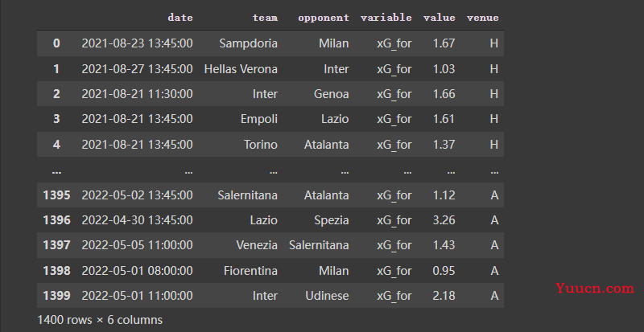Select row index 1399
Screen dimensions: 644x332
[56, 296]
